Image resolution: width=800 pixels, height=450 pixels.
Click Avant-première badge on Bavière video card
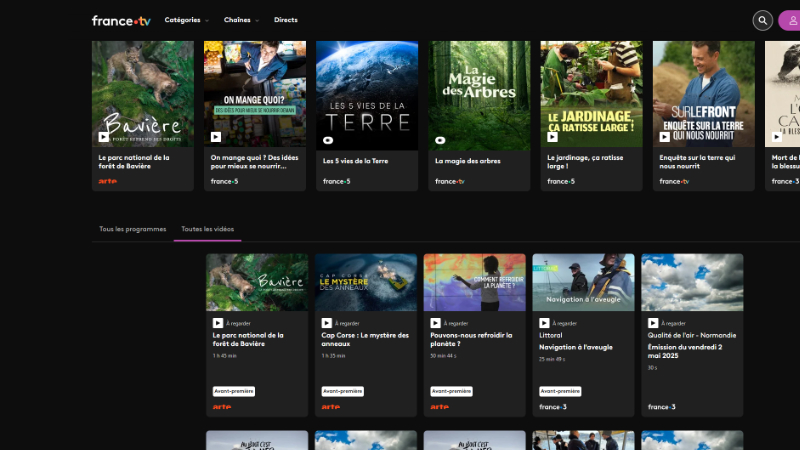pyautogui.click(x=232, y=391)
